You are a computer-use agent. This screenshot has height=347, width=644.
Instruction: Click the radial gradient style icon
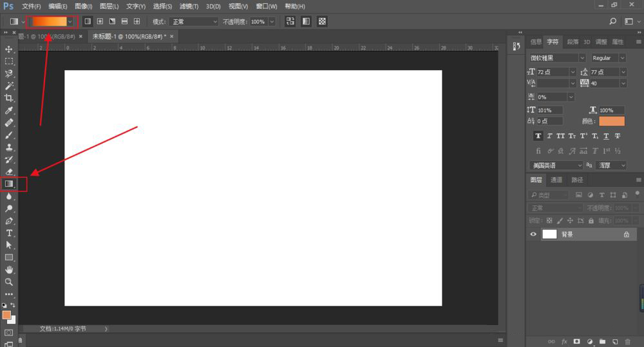pyautogui.click(x=100, y=21)
